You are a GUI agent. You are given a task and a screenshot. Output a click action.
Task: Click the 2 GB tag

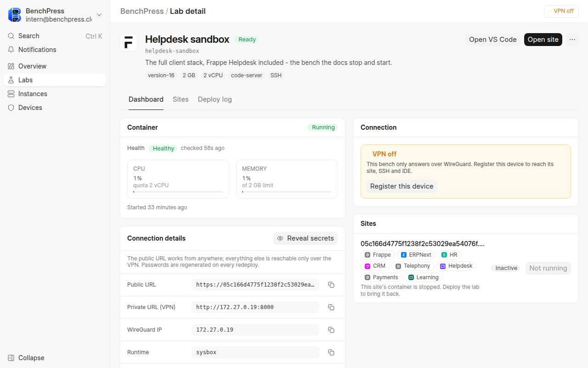point(189,75)
